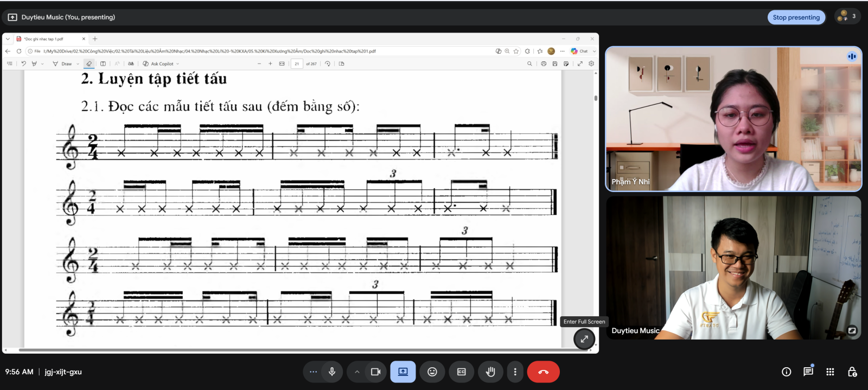Save the PDF document
This screenshot has height=390, width=868.
point(554,63)
